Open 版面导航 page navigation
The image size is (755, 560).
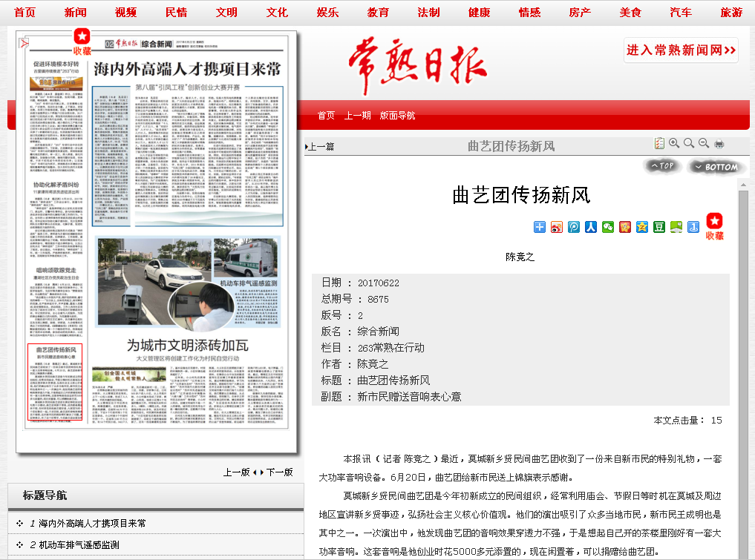tap(397, 116)
